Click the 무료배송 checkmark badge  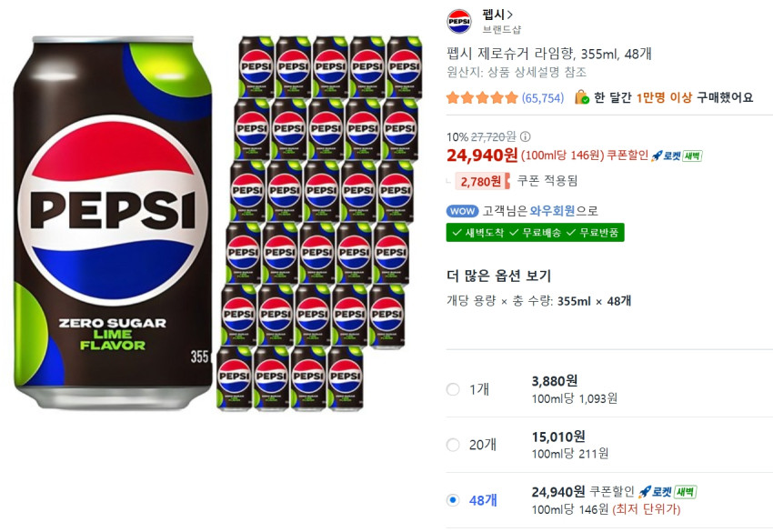[536, 232]
